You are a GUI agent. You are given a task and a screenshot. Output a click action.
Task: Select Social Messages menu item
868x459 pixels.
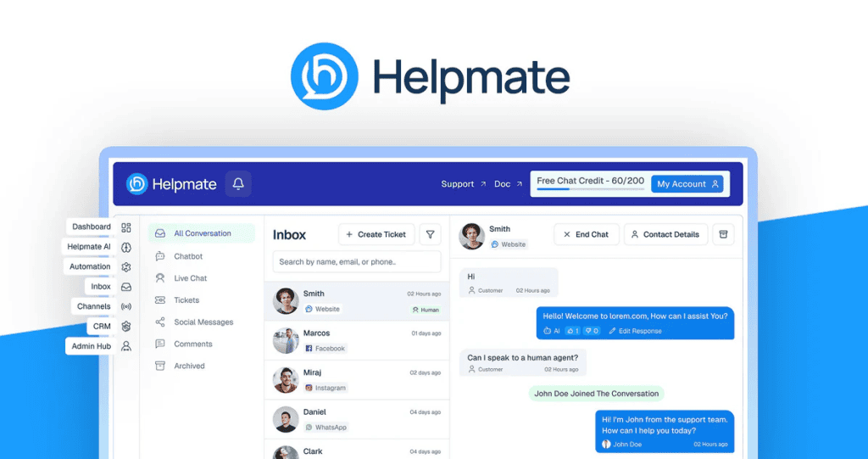point(202,322)
